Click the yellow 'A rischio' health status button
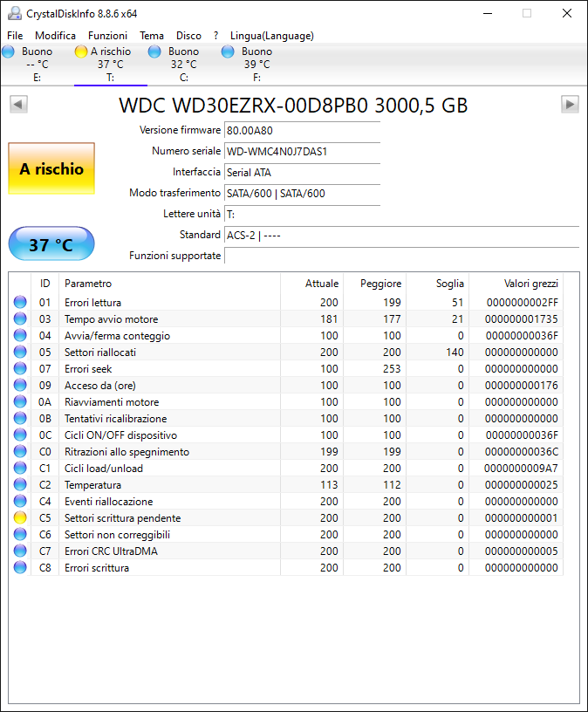588x712 pixels. (51, 168)
